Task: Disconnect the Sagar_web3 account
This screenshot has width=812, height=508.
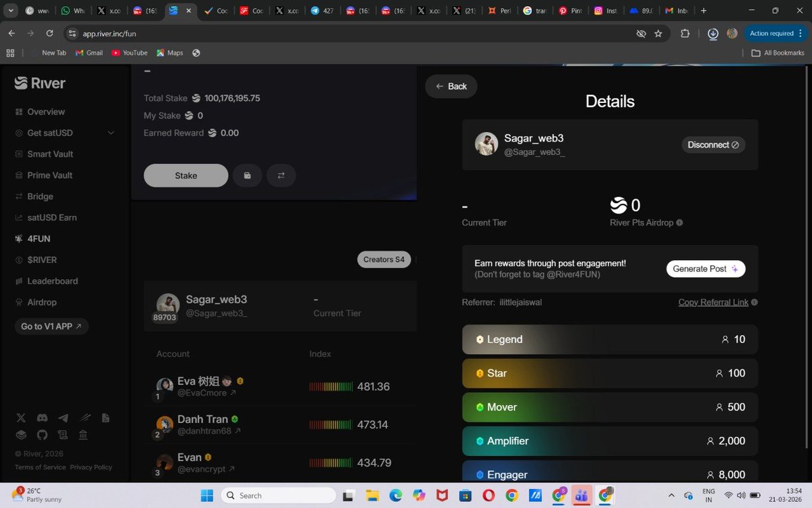Action: [x=713, y=145]
